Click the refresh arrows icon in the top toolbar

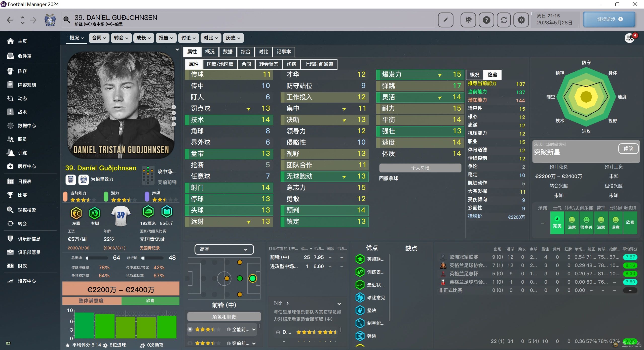[504, 20]
